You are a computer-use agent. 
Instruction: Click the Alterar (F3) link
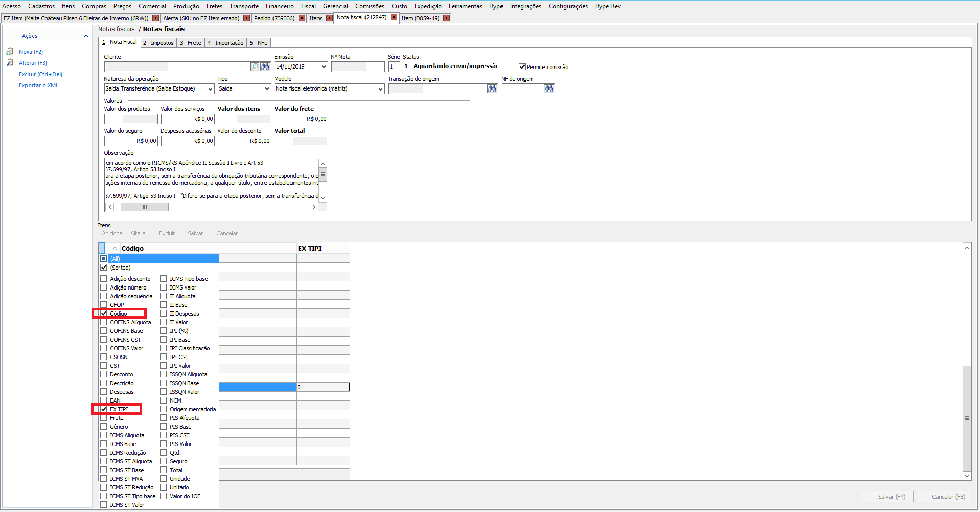(x=33, y=63)
